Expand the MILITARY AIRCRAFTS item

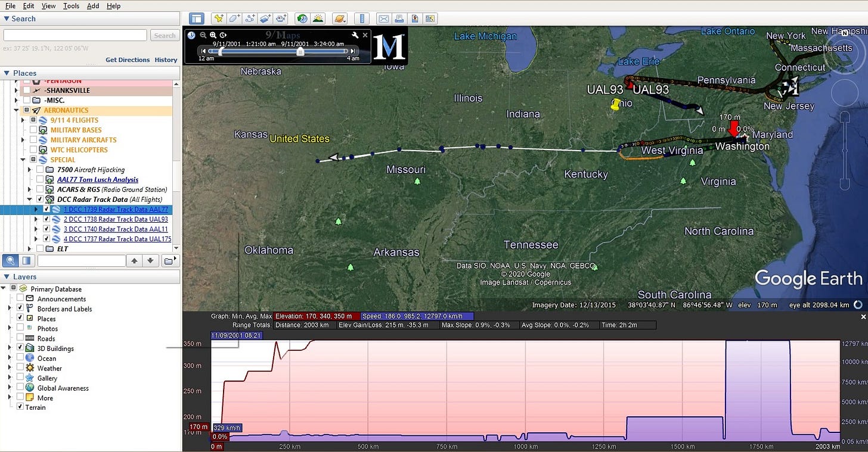coord(24,140)
